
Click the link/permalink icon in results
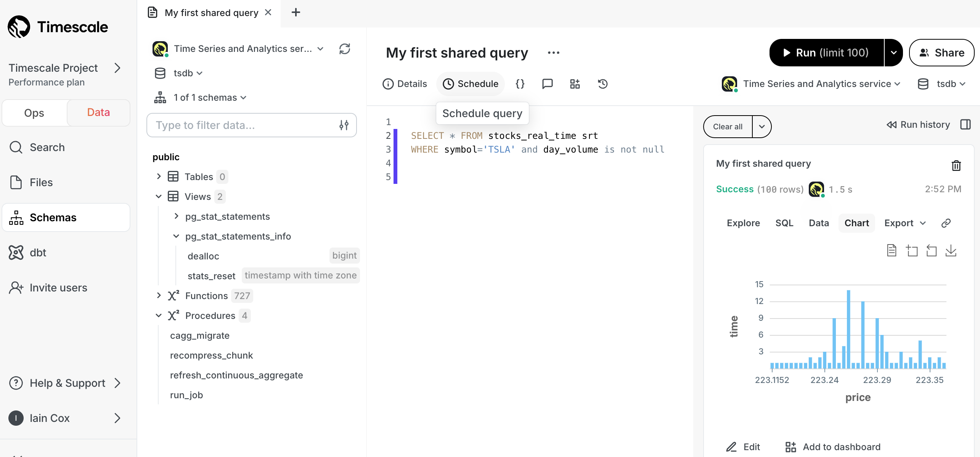pos(945,222)
